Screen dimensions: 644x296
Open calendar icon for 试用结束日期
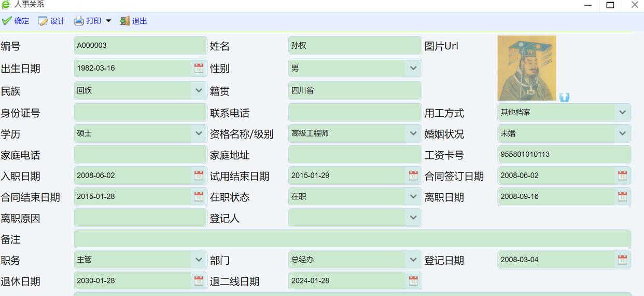[413, 176]
